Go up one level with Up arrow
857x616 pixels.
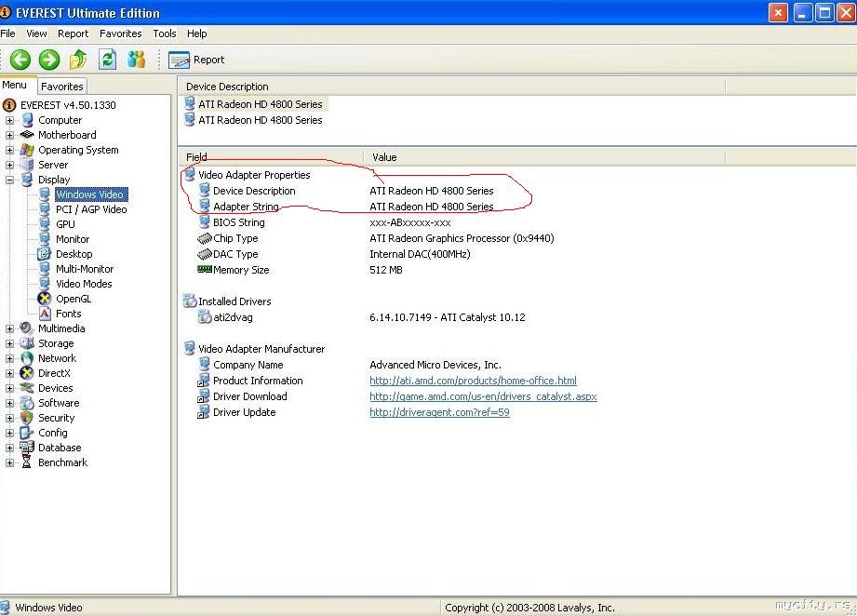(78, 59)
